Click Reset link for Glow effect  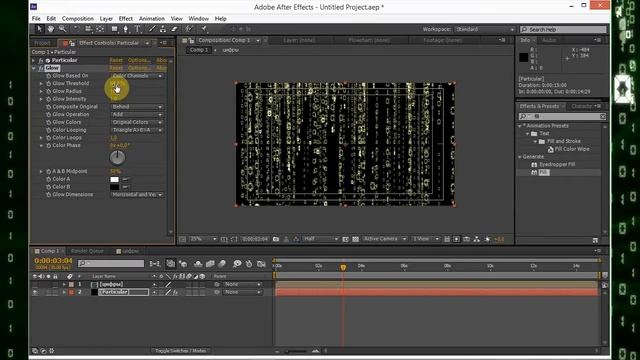click(x=116, y=68)
